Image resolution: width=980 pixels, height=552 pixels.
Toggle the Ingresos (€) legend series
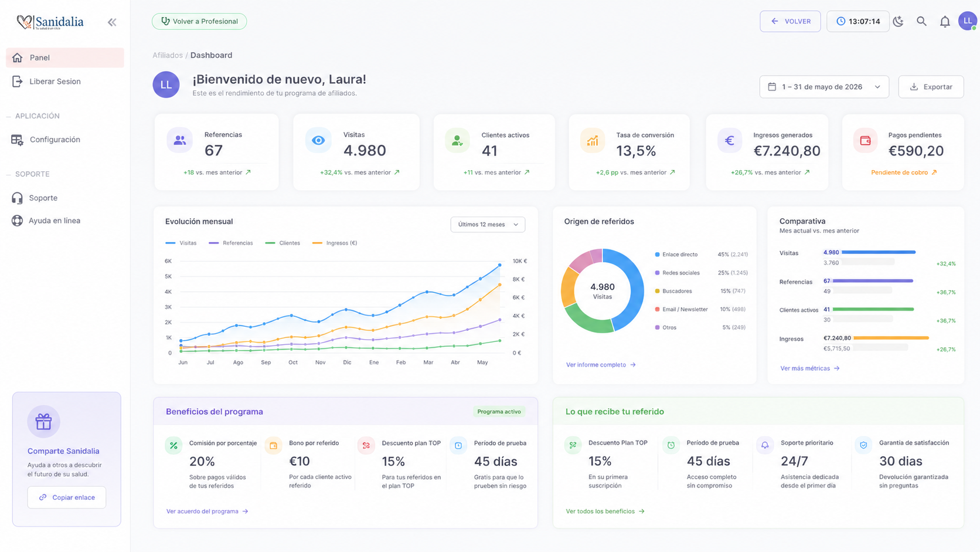point(335,243)
